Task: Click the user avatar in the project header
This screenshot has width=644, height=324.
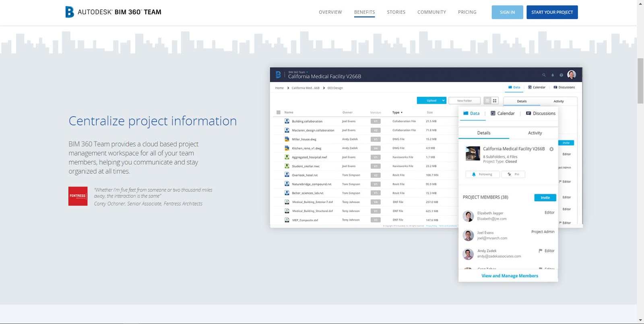Action: [x=572, y=75]
